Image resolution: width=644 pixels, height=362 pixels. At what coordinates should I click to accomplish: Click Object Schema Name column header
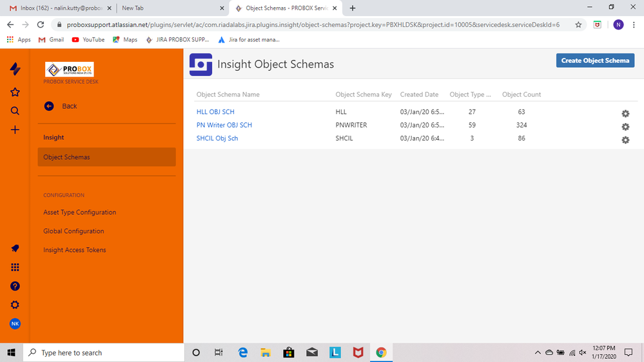pyautogui.click(x=228, y=95)
